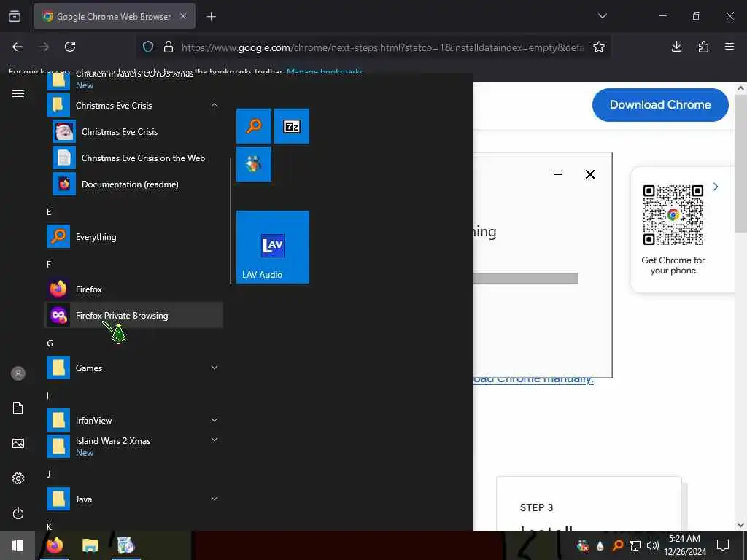The image size is (747, 560).
Task: Open a new tab
Action: tap(211, 17)
